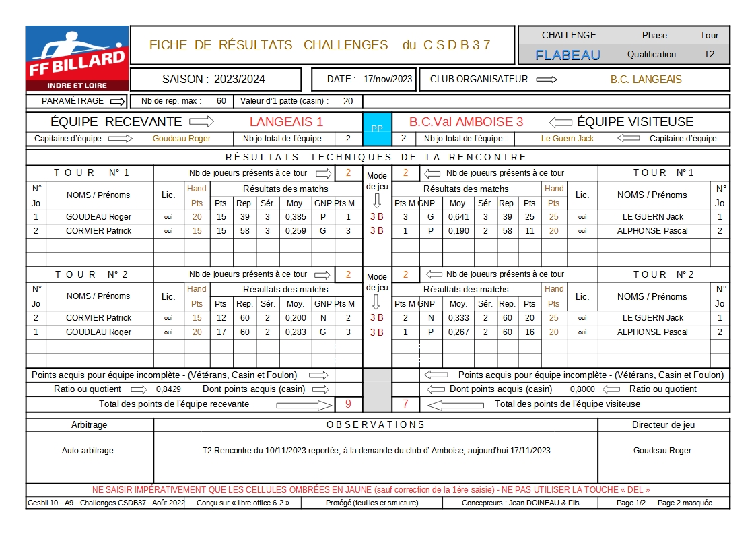The width and height of the screenshot is (756, 535).
Task: Click the Tour 1 home-side players-present arrow
Action: [324, 173]
